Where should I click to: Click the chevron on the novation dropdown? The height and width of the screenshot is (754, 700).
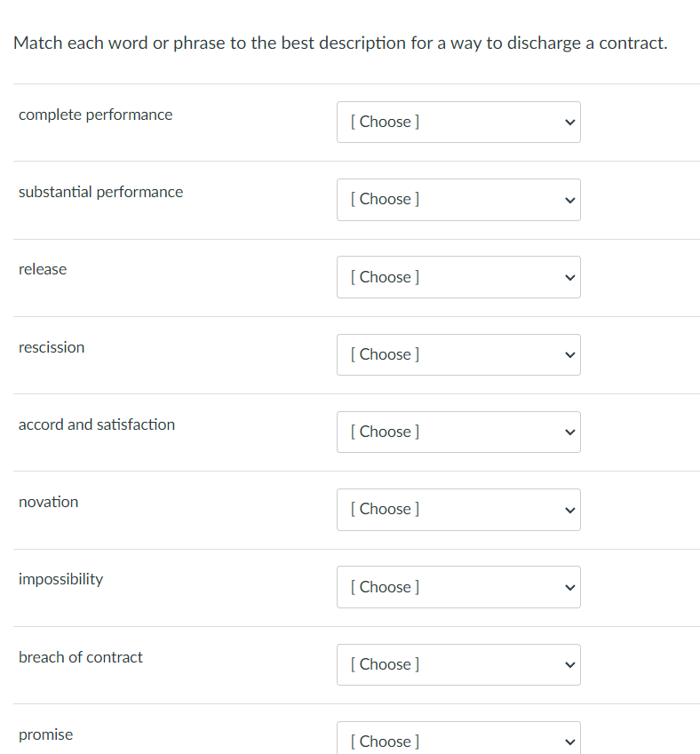[x=568, y=509]
